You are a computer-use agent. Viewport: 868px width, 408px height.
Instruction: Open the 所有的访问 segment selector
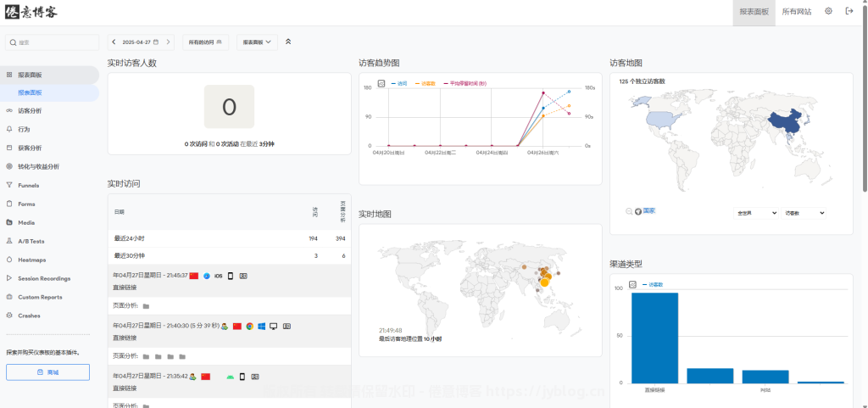click(205, 42)
